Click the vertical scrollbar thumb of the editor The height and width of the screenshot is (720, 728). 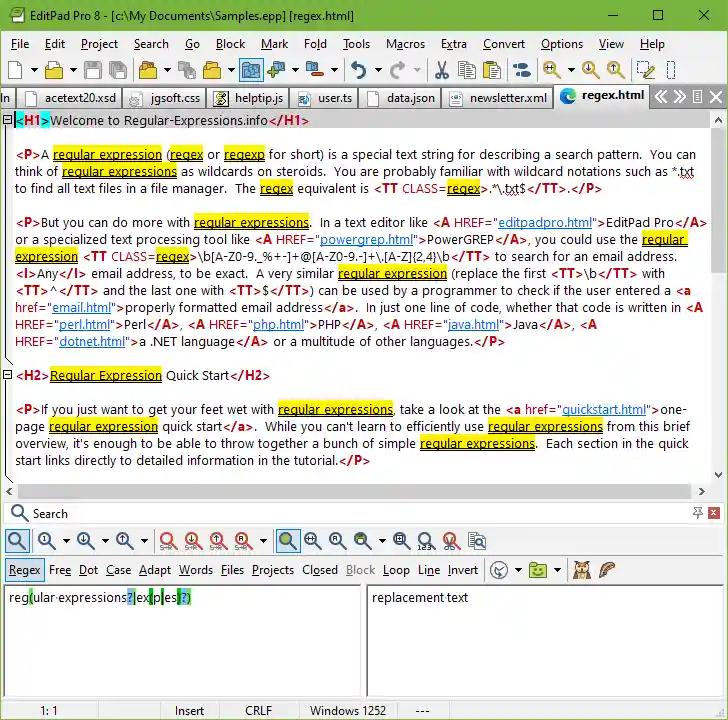click(718, 201)
